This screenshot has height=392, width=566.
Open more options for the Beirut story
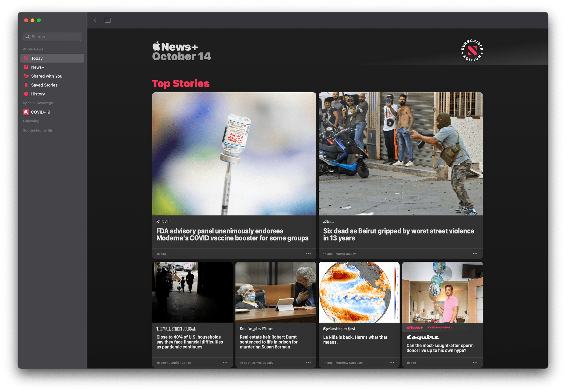coord(475,254)
